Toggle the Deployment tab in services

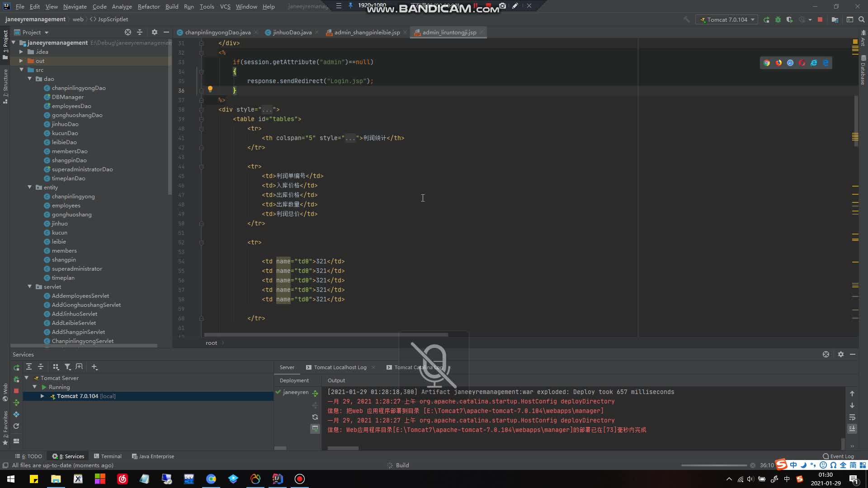coord(294,380)
